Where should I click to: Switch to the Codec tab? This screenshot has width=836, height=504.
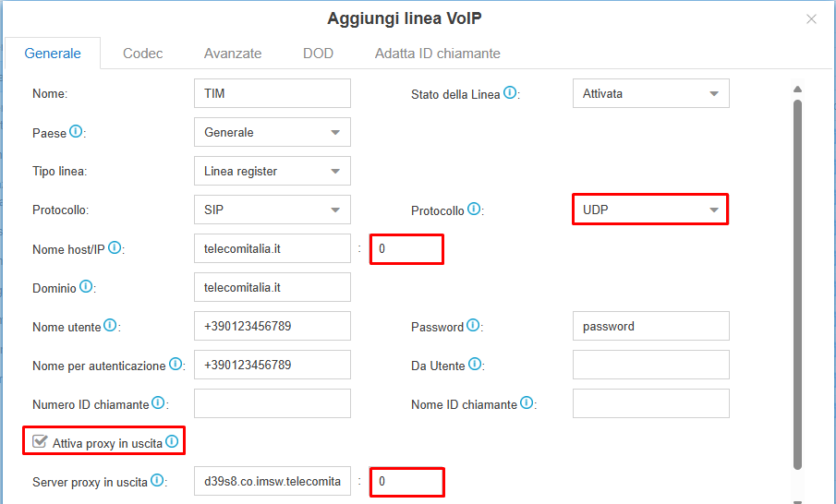tap(142, 54)
